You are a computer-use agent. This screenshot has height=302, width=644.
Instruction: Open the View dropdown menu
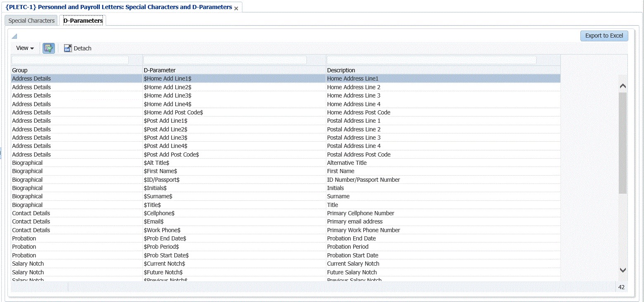click(x=25, y=48)
